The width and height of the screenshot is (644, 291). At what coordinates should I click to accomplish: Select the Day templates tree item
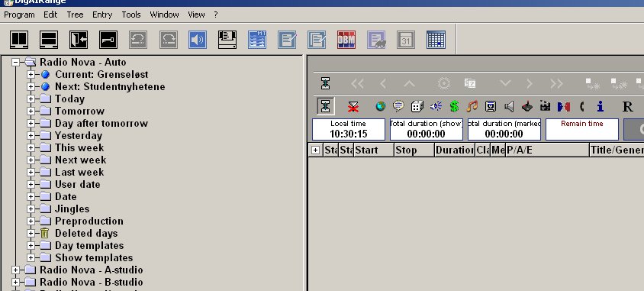89,245
